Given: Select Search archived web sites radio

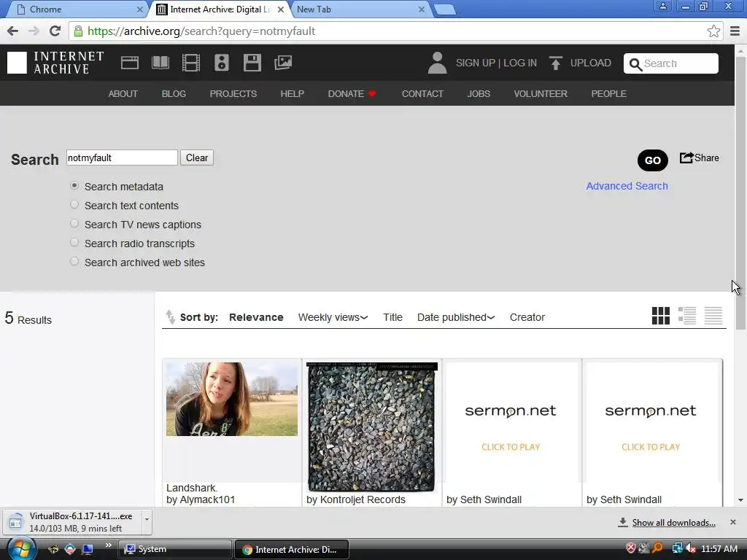Looking at the screenshot, I should (x=74, y=262).
